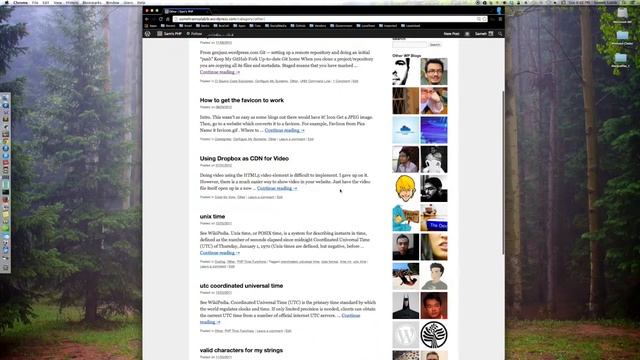The height and width of the screenshot is (360, 640).
Task: Click the WordPress logo in admin bar
Action: coord(148,34)
